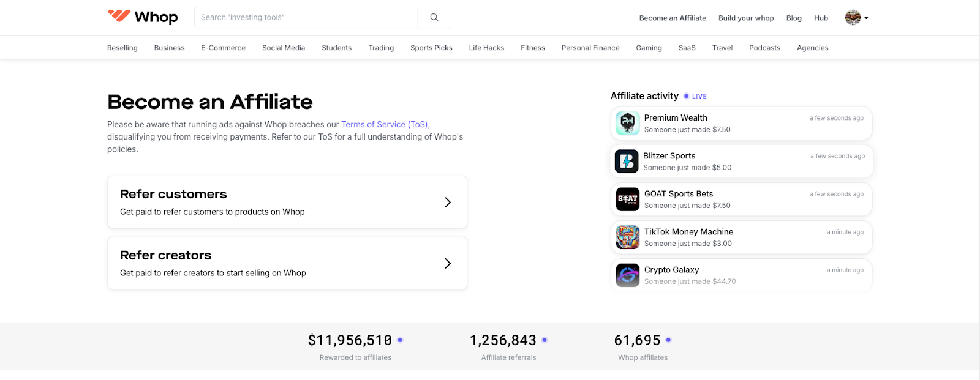Select the Agencies category
Image resolution: width=980 pixels, height=380 pixels.
[x=812, y=48]
